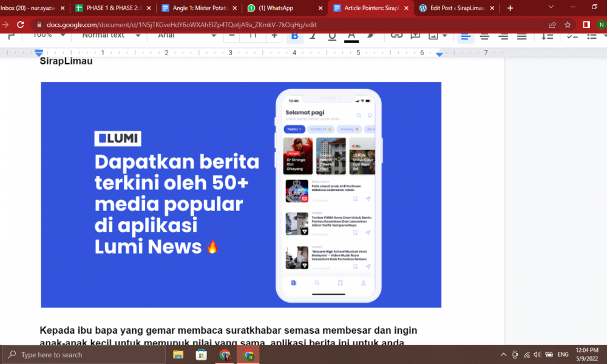Show hidden system tray icons

coord(503,355)
